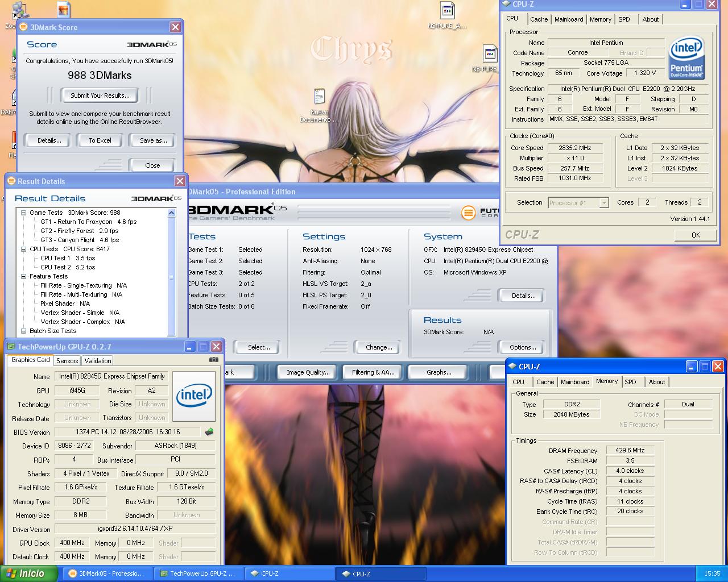Screen dimensions: 728x582
Task: Select the GT1 - Return To Proxycon row
Action: point(88,222)
